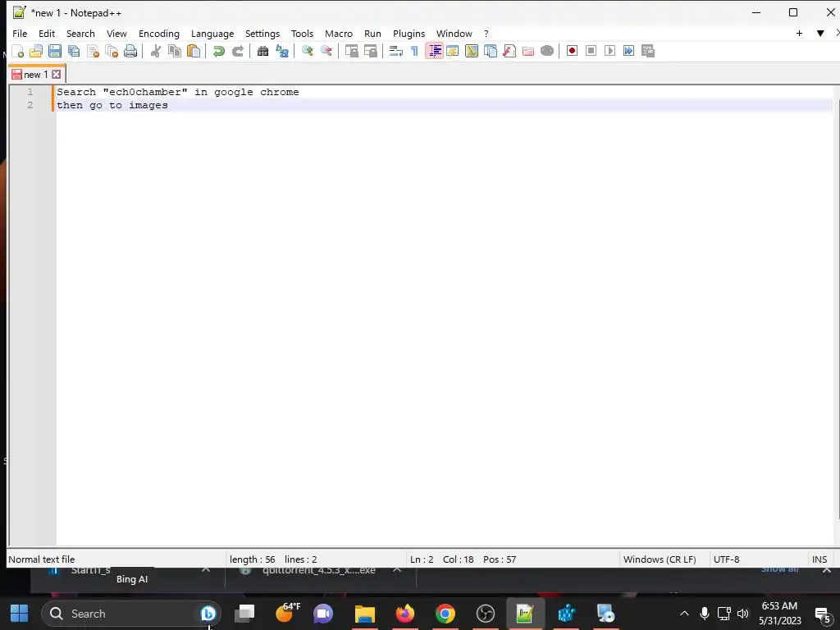Viewport: 840px width, 630px height.
Task: Select the "new 1" document tab
Action: tap(36, 75)
